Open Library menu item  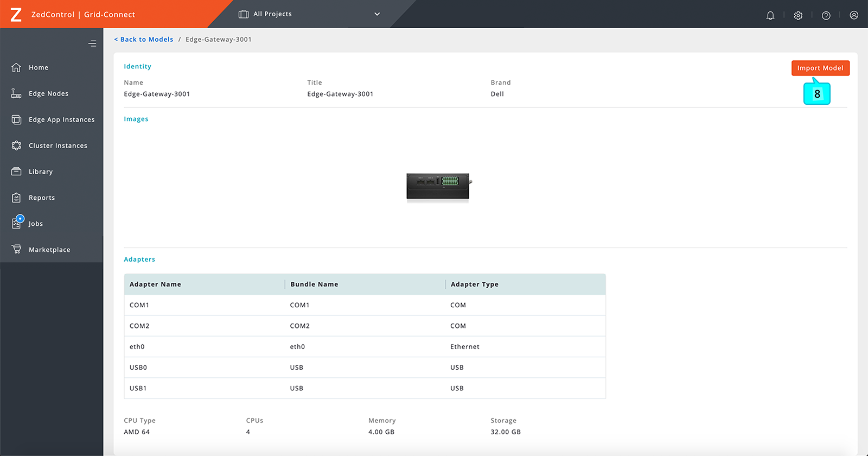pos(41,172)
